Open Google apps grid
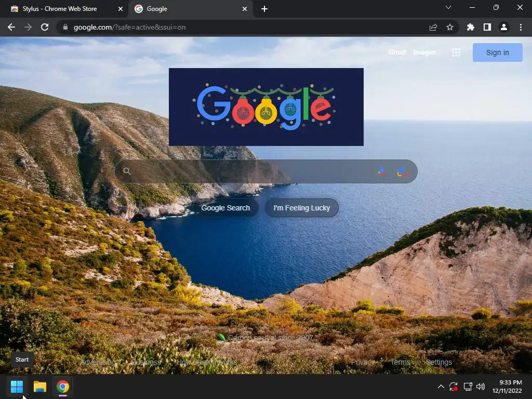 click(x=456, y=52)
